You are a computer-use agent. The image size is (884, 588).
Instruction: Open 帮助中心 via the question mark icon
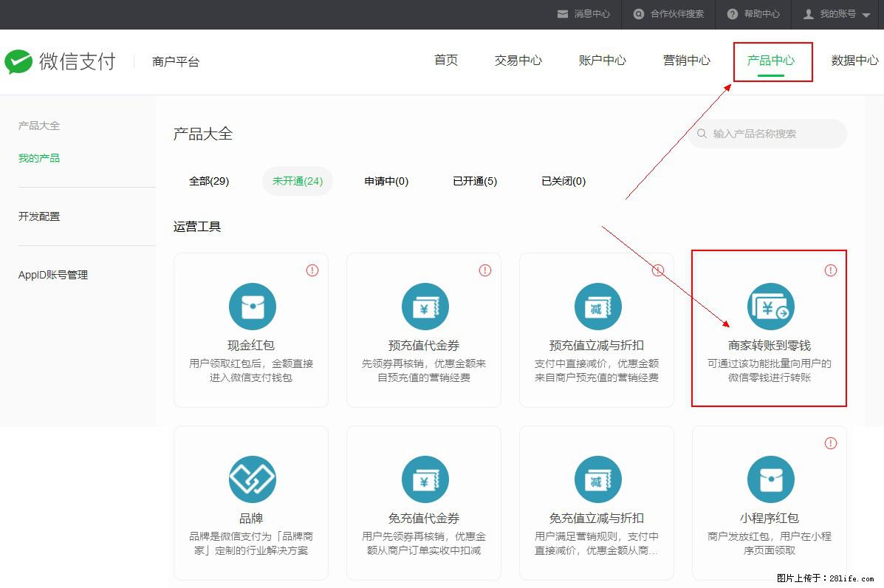click(x=733, y=14)
